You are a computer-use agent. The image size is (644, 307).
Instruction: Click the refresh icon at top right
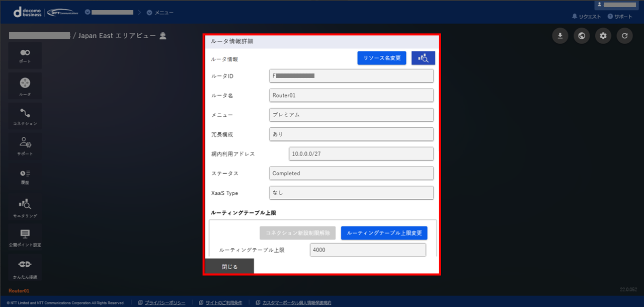(625, 36)
